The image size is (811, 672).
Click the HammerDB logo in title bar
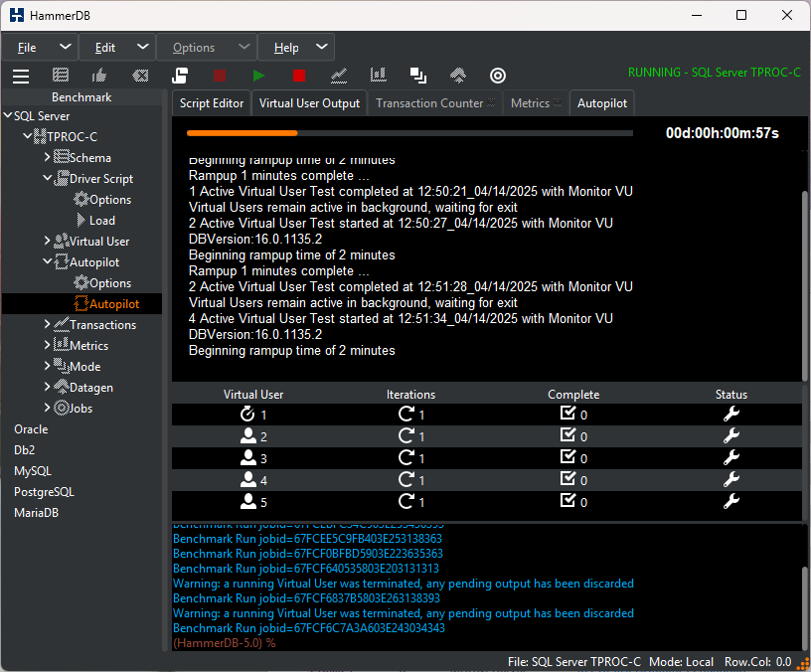click(17, 15)
